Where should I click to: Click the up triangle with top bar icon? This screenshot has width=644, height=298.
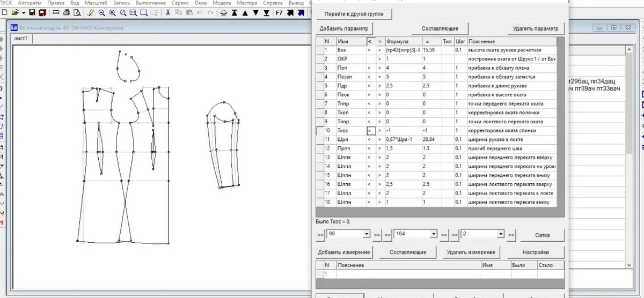pos(235,12)
